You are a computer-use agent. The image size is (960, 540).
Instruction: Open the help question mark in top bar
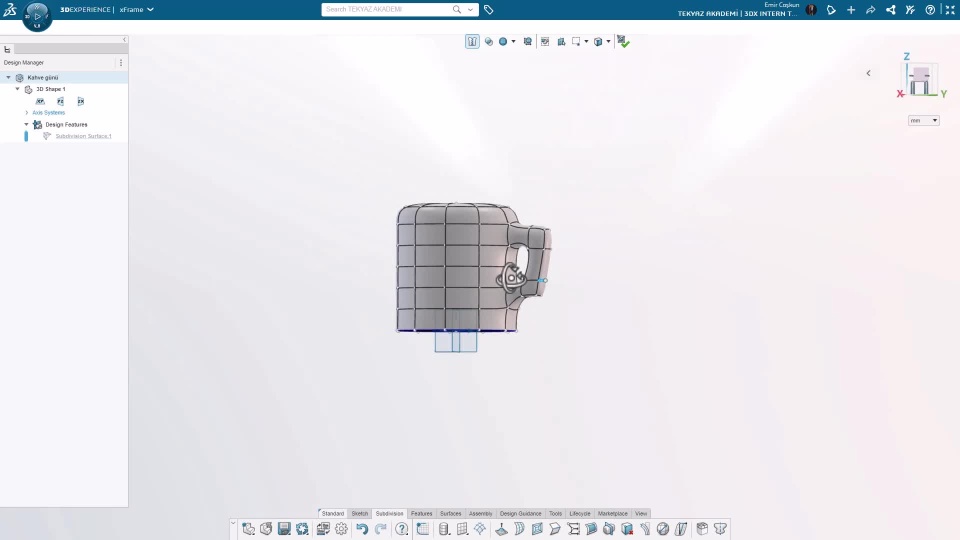930,10
